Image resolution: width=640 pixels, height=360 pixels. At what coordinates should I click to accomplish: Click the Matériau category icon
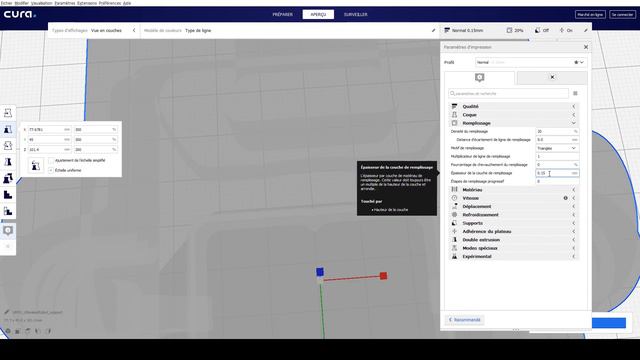454,190
